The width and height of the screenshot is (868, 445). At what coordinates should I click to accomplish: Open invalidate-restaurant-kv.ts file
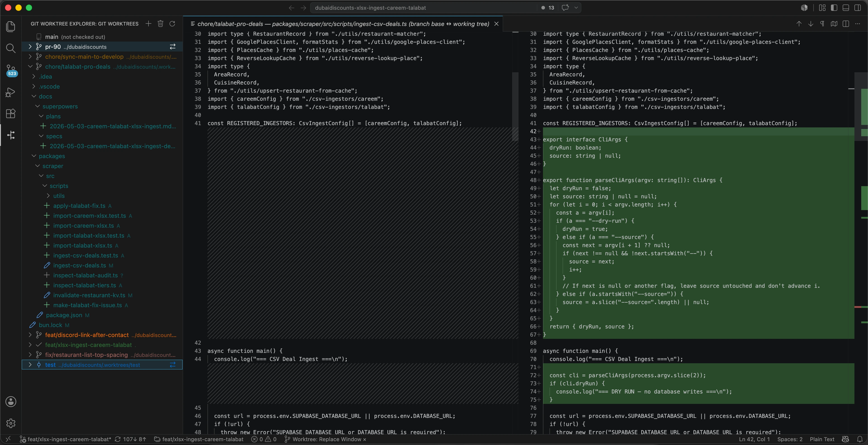(89, 295)
